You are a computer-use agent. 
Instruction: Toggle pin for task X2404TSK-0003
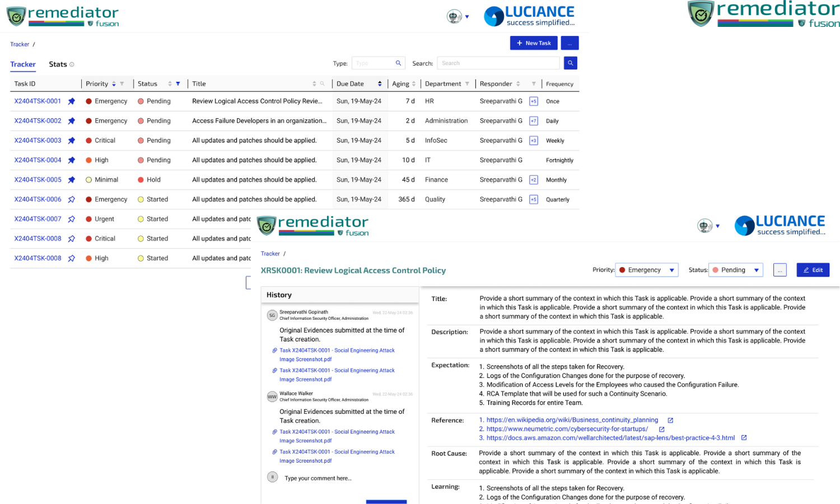click(71, 141)
